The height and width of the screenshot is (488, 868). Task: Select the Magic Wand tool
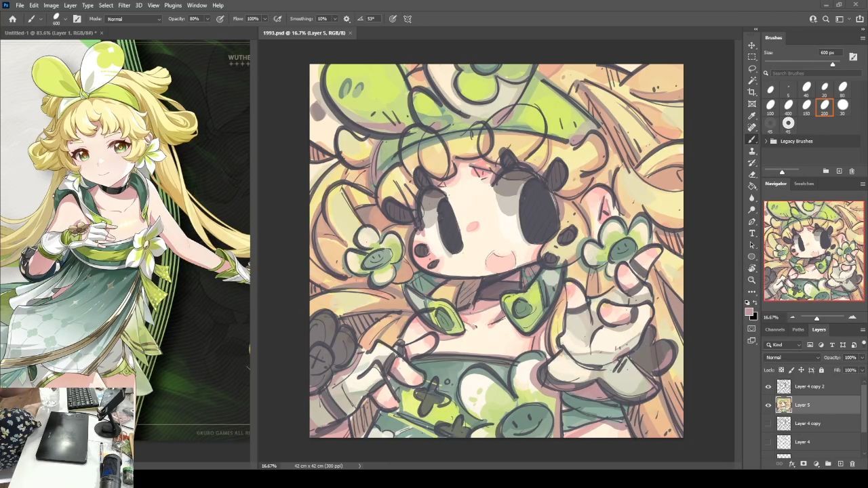751,80
